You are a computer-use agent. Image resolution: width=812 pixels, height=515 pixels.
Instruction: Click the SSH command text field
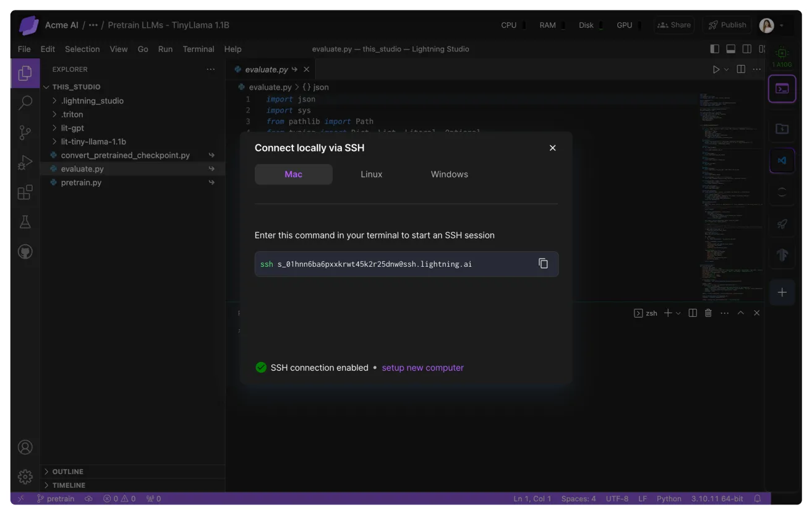(x=406, y=264)
